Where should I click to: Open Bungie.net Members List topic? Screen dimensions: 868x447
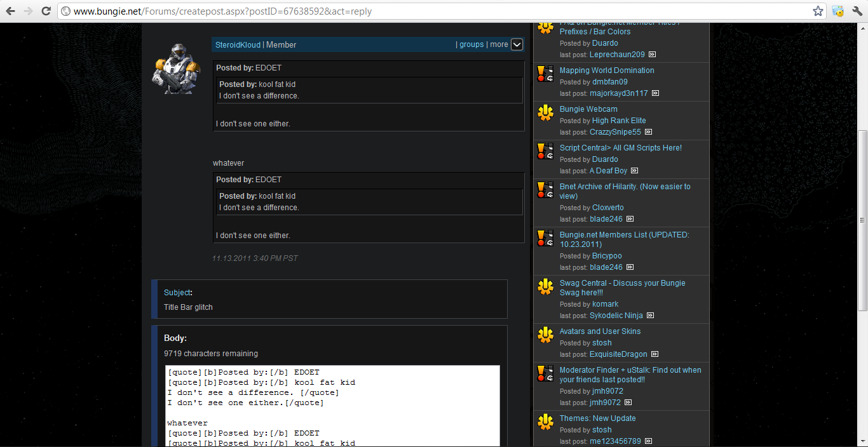(x=624, y=239)
